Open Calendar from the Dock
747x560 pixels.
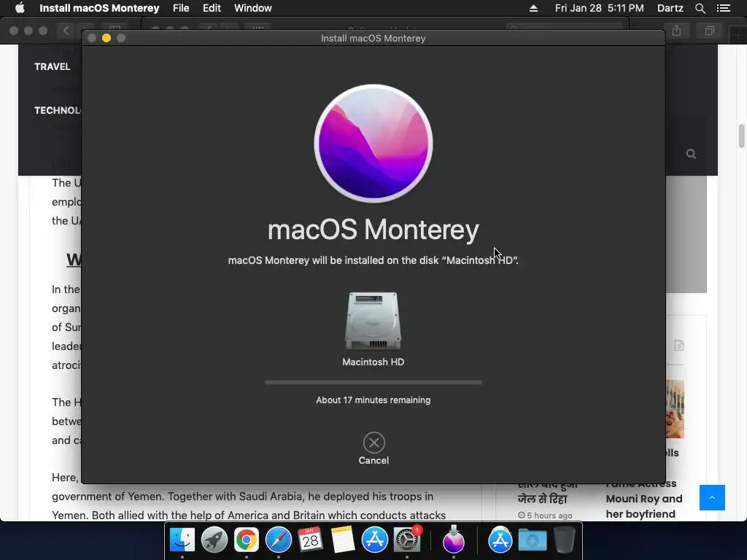pyautogui.click(x=311, y=540)
